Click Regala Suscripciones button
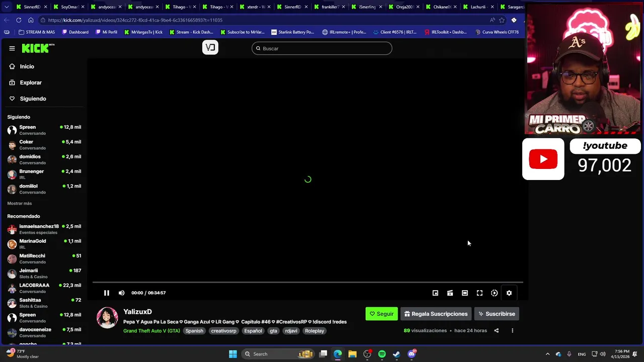644x362 pixels. click(436, 314)
